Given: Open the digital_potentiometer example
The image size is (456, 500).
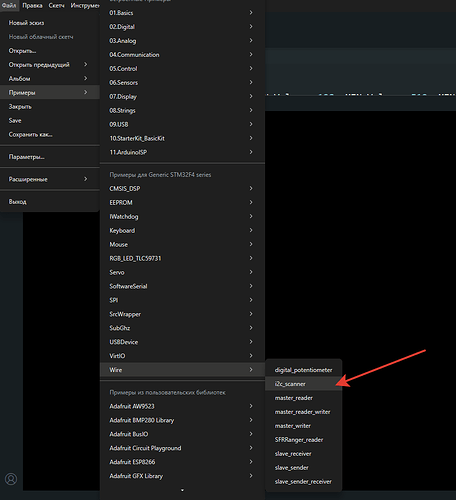Looking at the screenshot, I should tap(304, 370).
